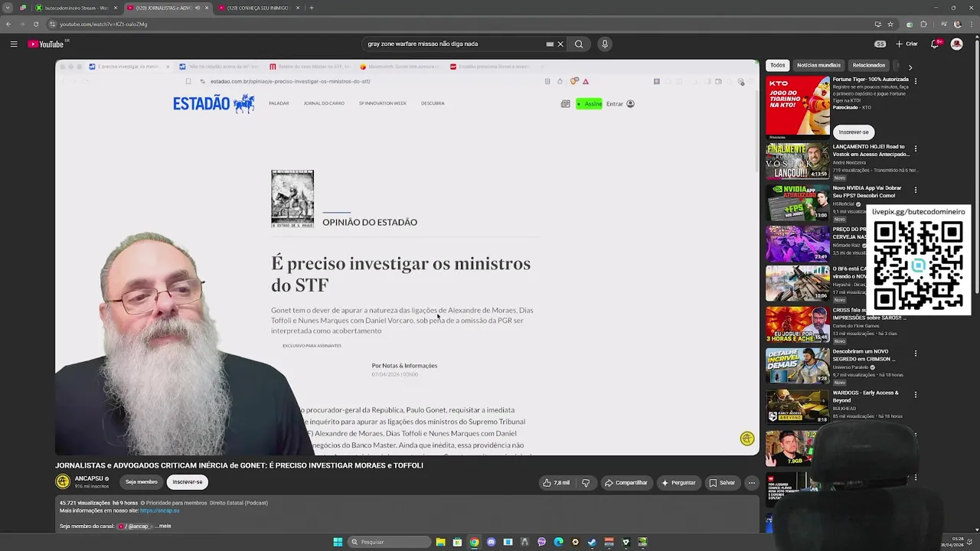Image resolution: width=980 pixels, height=551 pixels.
Task: Open the WARDOGS Early Access video title
Action: 866,396
